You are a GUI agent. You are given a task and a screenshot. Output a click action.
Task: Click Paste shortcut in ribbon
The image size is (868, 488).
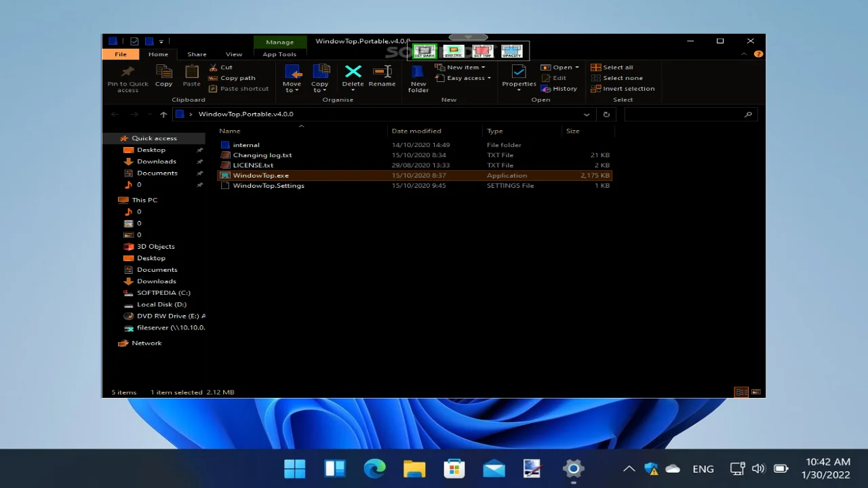coord(239,89)
